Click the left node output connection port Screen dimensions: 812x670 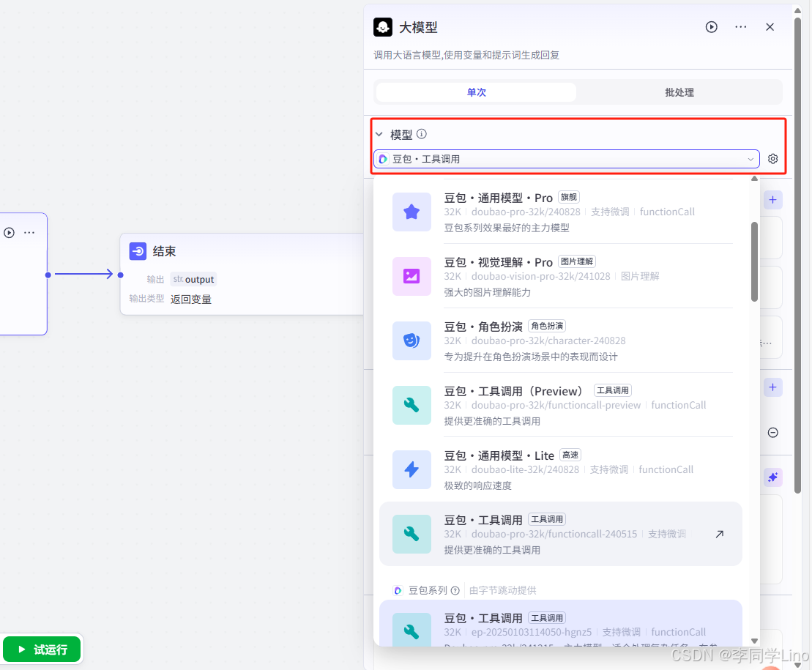pyautogui.click(x=48, y=275)
